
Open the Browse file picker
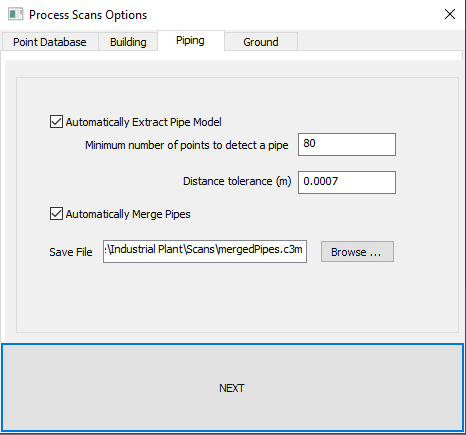point(357,252)
